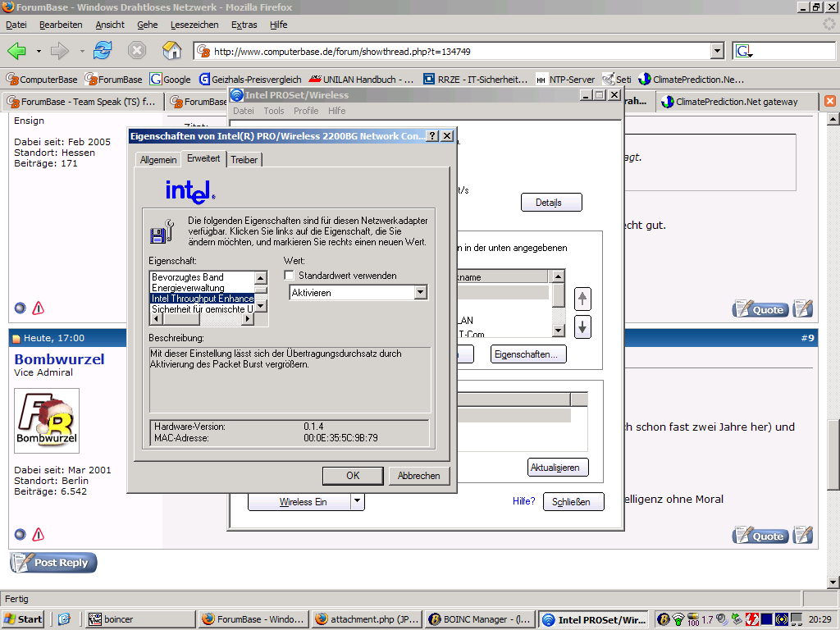
Task: Close the current Firefox tab with the orange X
Action: (x=830, y=101)
